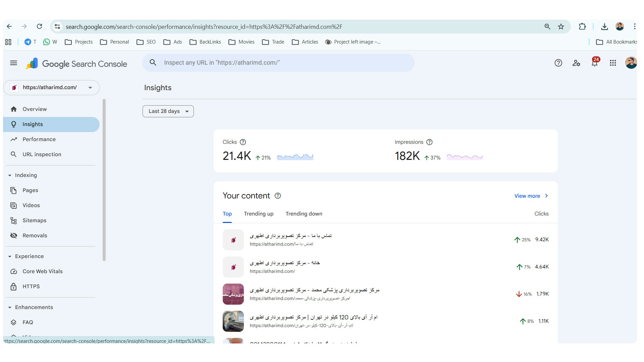This screenshot has height=362, width=644.
Task: Click the sidebar vertical scrollbar
Action: pyautogui.click(x=104, y=180)
